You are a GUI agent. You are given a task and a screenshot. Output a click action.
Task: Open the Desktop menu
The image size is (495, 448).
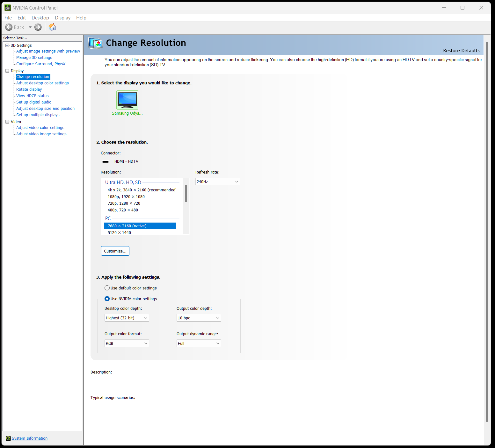[40, 18]
